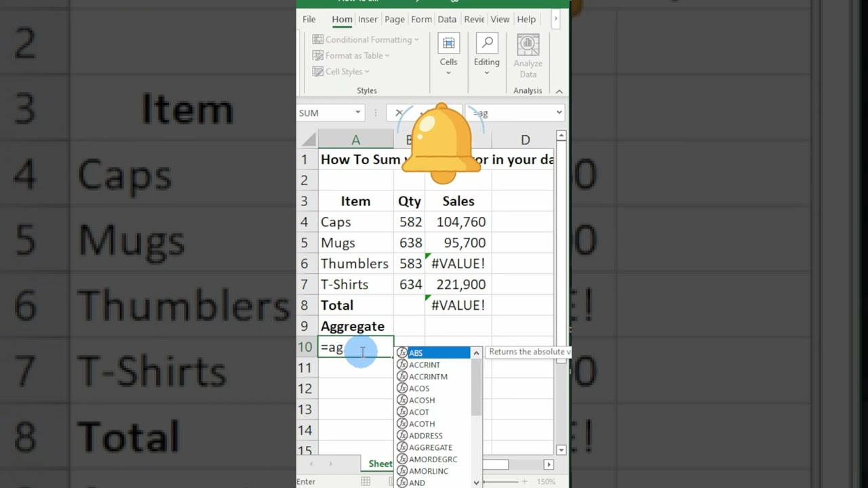Click the function list scroll up arrow
868x488 pixels.
click(x=476, y=353)
